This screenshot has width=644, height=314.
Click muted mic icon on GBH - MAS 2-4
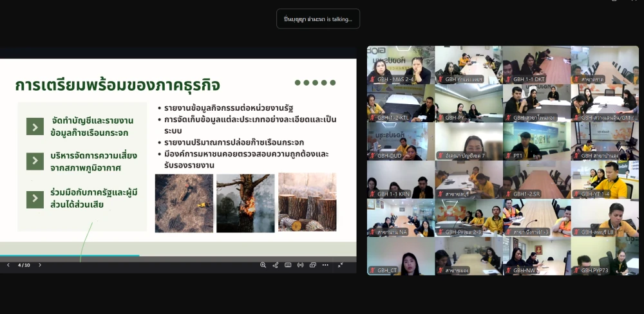pyautogui.click(x=373, y=79)
